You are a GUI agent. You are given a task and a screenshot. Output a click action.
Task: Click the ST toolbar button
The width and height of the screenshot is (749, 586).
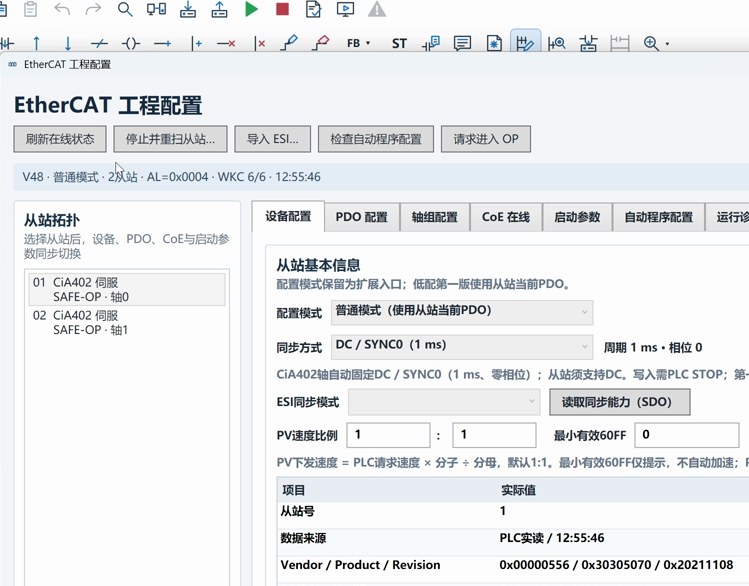coord(399,44)
